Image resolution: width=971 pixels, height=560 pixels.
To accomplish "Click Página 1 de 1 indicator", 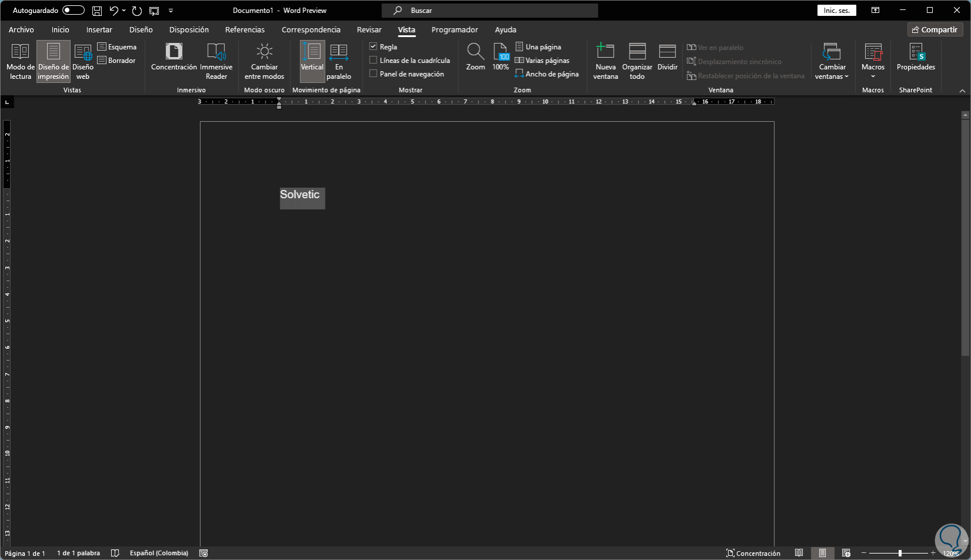I will pos(25,553).
